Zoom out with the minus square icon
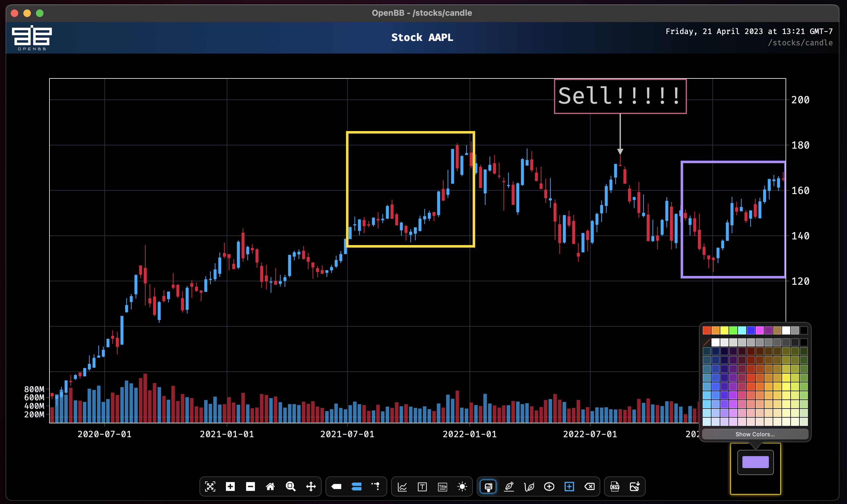Viewport: 847px width, 504px height. pos(251,486)
